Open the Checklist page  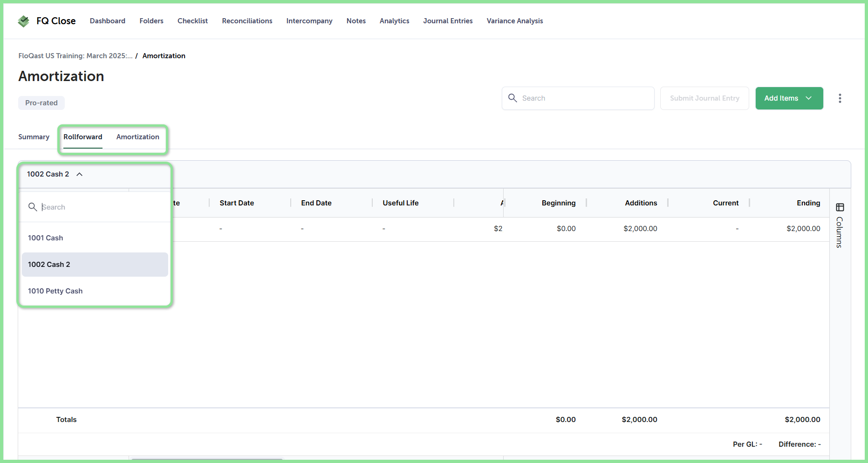point(192,21)
